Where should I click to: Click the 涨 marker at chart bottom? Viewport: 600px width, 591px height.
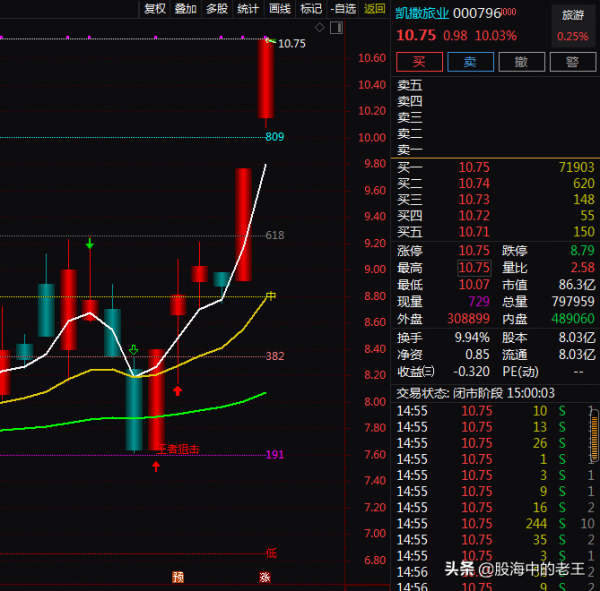(x=265, y=576)
